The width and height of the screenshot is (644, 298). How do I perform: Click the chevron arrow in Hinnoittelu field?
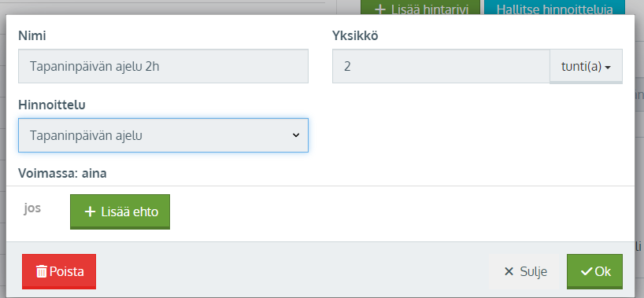pos(296,135)
